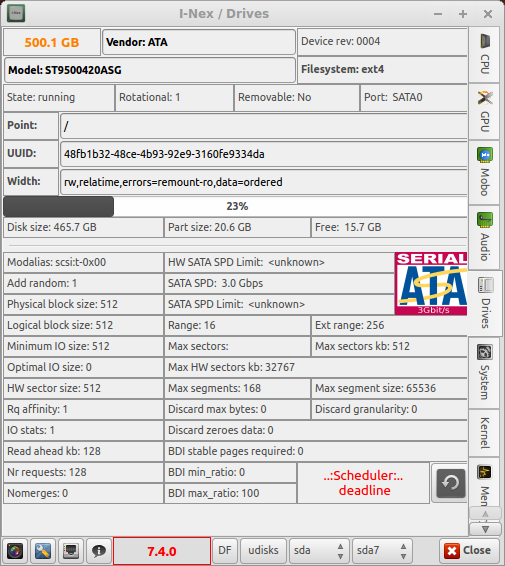
Task: Click the Device rev: 0004 label
Action: coord(382,42)
